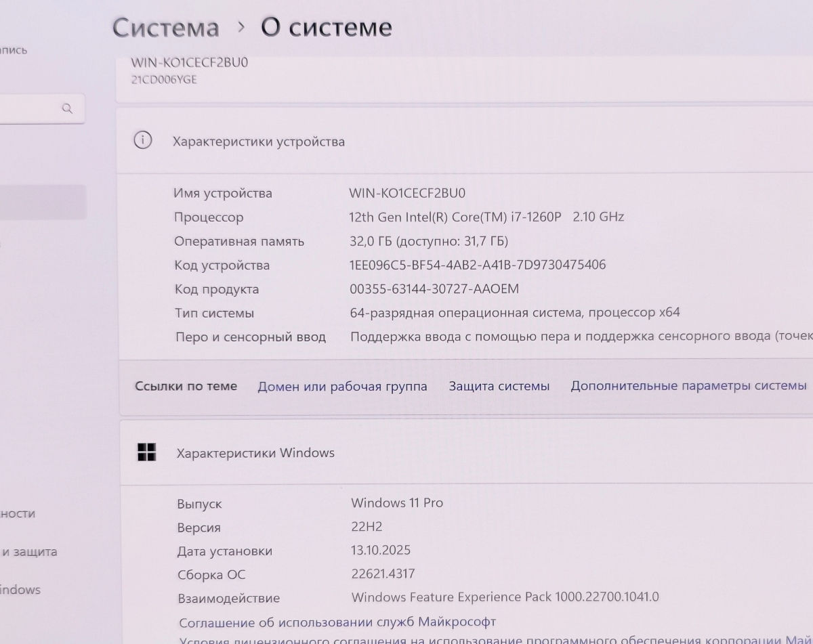Image resolution: width=813 pixels, height=644 pixels.
Task: Open the Защита системы link
Action: pyautogui.click(x=499, y=386)
